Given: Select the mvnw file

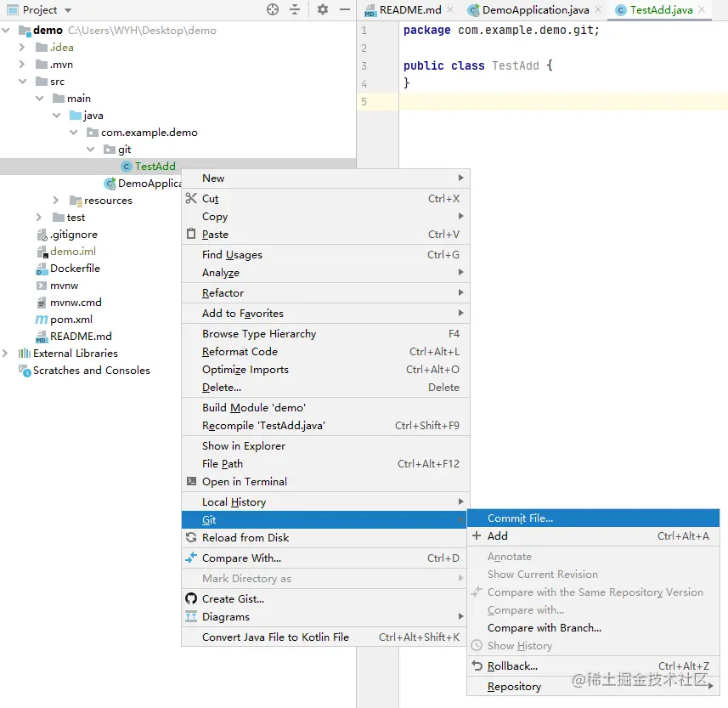Looking at the screenshot, I should coord(57,286).
